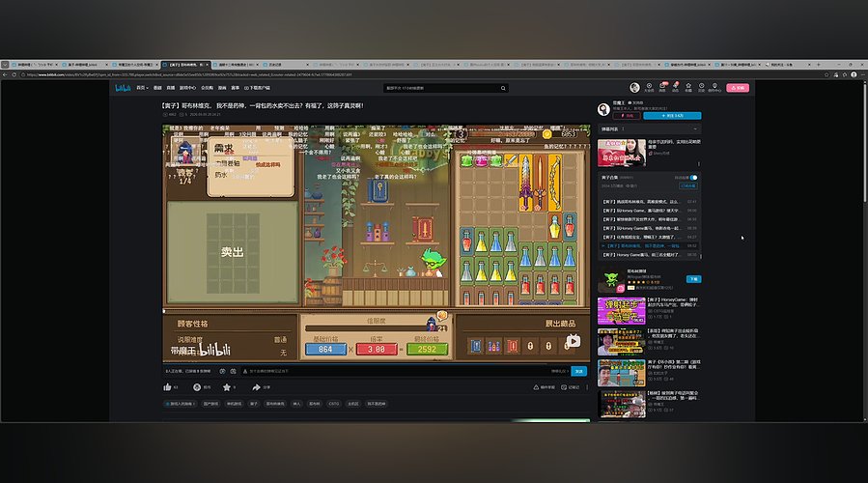Open the danmaku settings icon under the player

[233, 371]
